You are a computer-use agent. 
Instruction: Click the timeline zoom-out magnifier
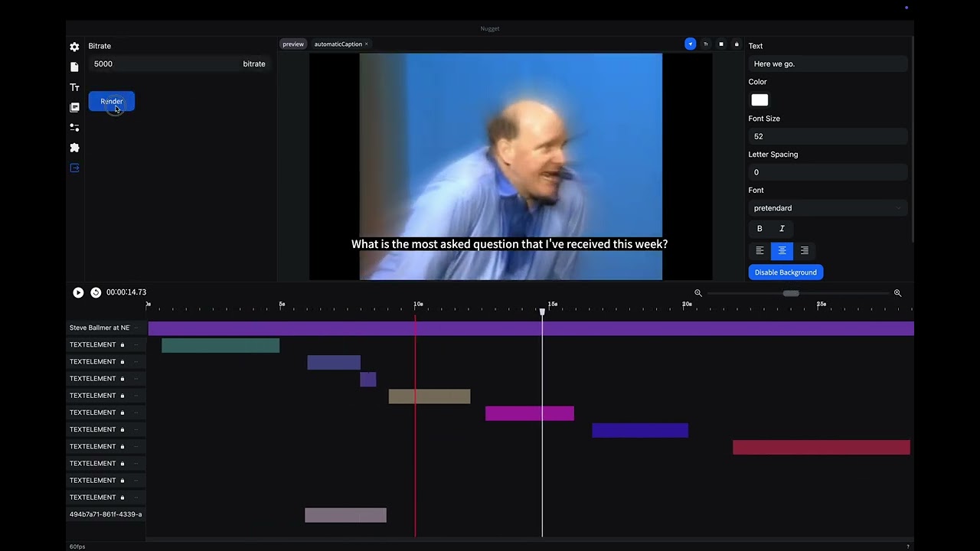(x=697, y=293)
